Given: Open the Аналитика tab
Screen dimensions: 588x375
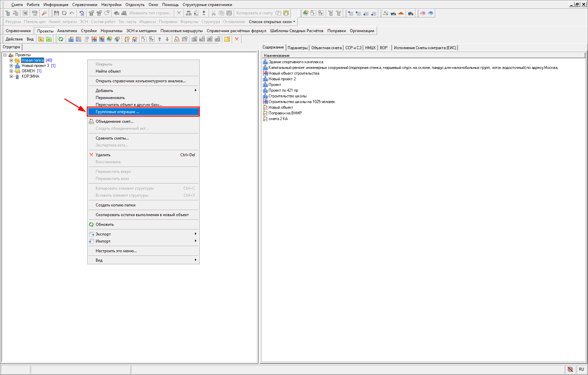Looking at the screenshot, I should point(67,31).
